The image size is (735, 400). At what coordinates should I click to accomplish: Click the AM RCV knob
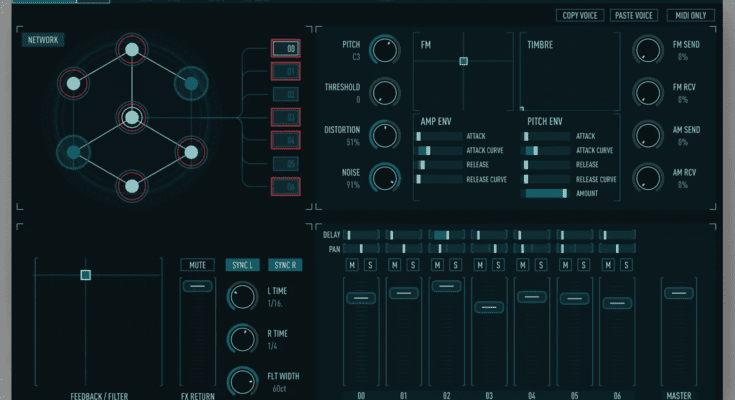pos(649,178)
